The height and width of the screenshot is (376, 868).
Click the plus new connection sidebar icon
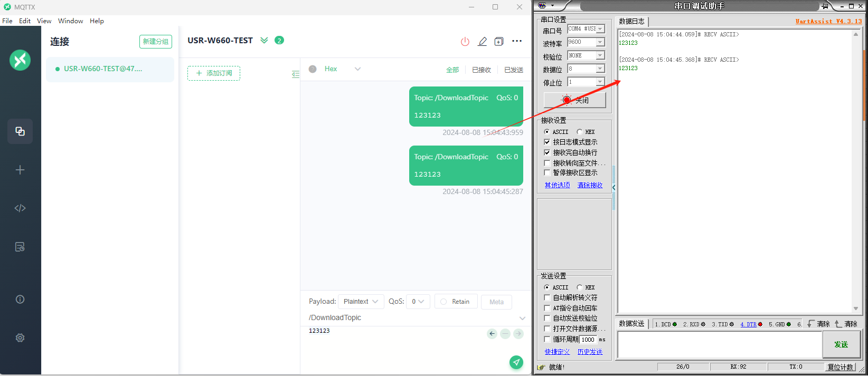point(20,170)
